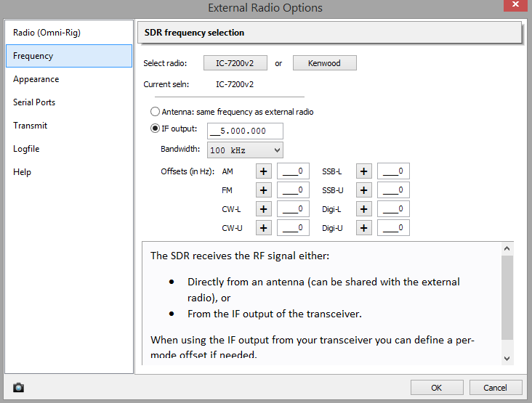Open the Radio (Omni-Rig) page

(x=69, y=33)
